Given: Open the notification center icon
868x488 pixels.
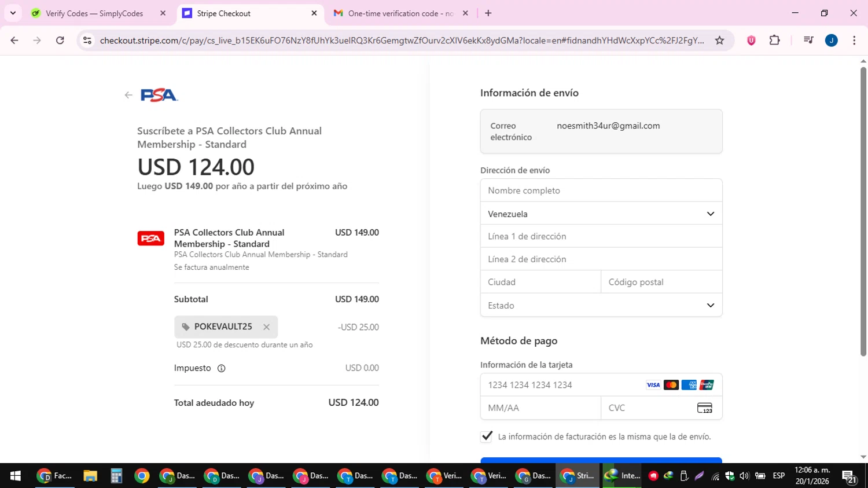Looking at the screenshot, I should point(849,476).
